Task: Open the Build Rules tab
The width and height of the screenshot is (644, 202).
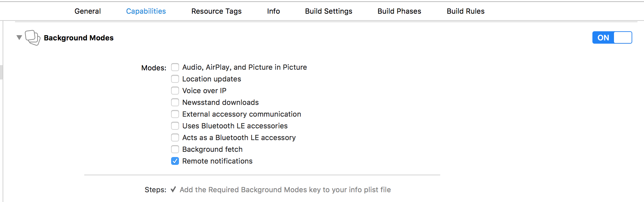Action: point(465,11)
